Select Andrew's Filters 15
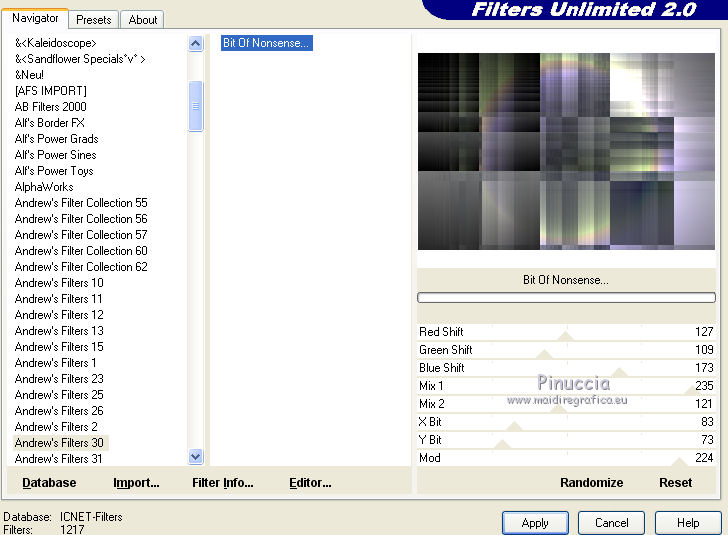The width and height of the screenshot is (728, 535). 59,346
